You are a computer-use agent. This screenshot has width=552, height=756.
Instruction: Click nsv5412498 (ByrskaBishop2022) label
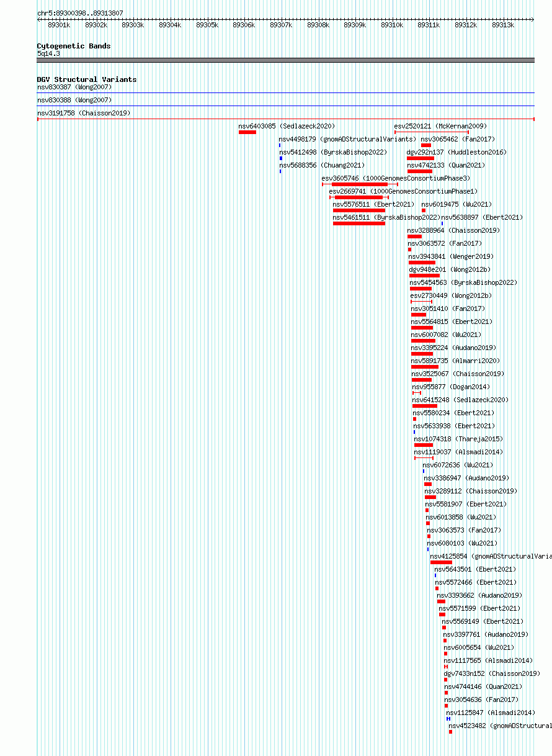(333, 152)
